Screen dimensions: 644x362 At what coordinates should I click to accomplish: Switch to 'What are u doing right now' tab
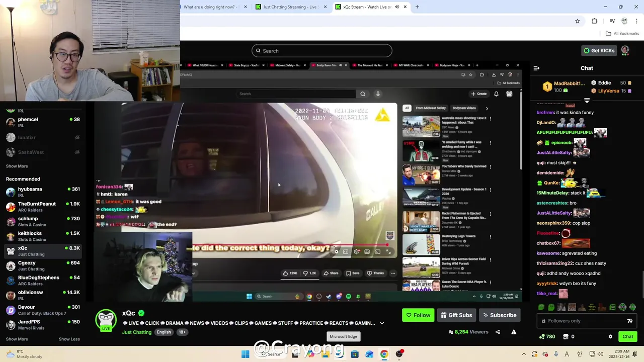(x=214, y=7)
